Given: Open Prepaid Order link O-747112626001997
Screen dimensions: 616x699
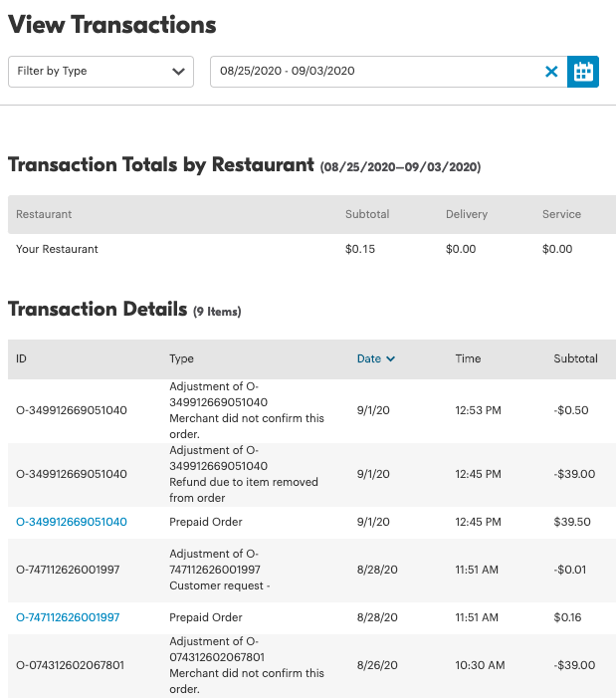Looking at the screenshot, I should click(68, 617).
